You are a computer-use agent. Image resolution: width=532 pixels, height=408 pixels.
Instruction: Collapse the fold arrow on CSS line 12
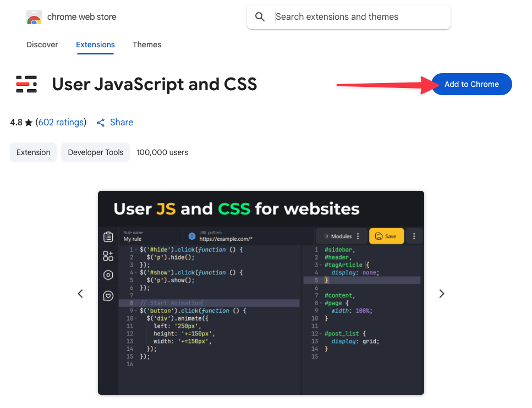click(x=321, y=334)
